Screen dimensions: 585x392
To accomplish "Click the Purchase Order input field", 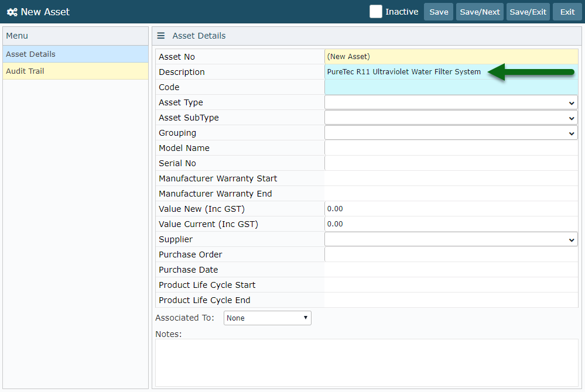I will (451, 255).
